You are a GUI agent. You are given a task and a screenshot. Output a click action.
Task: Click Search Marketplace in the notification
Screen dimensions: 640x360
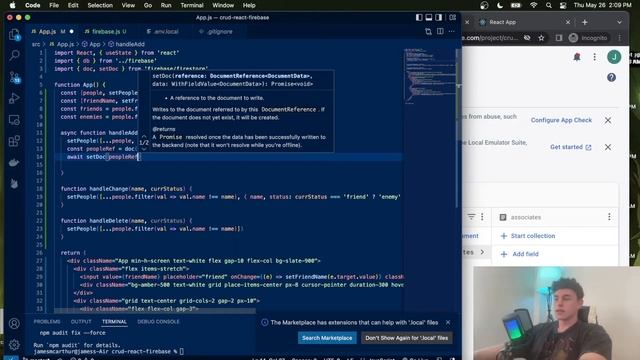(327, 338)
